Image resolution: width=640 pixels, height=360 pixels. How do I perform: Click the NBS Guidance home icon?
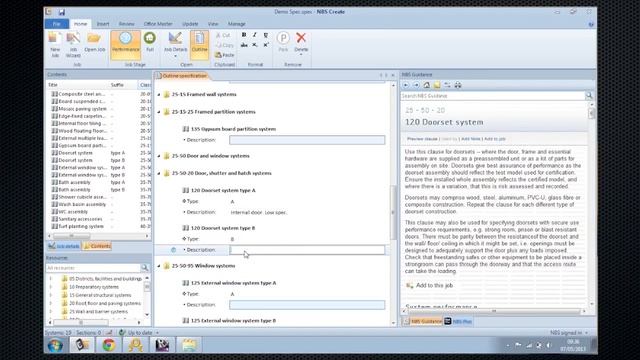pos(427,85)
